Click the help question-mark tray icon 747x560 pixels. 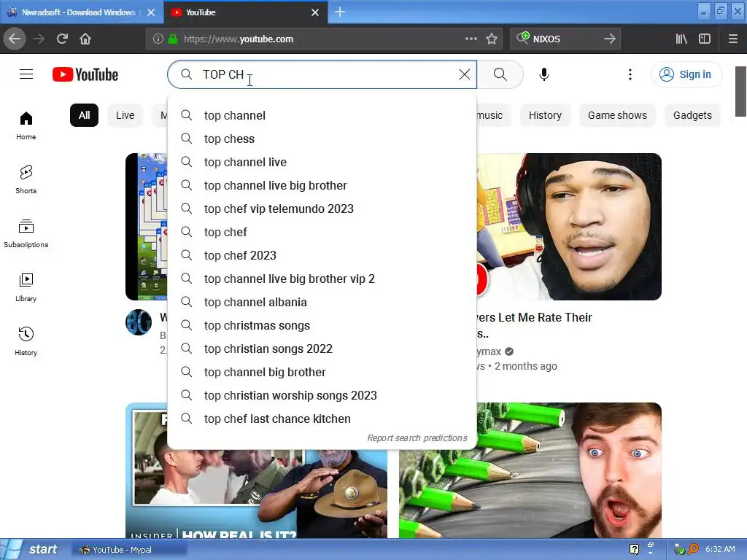point(634,549)
